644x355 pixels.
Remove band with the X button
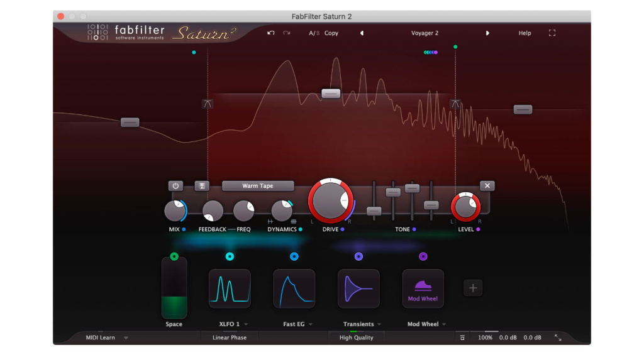click(487, 186)
